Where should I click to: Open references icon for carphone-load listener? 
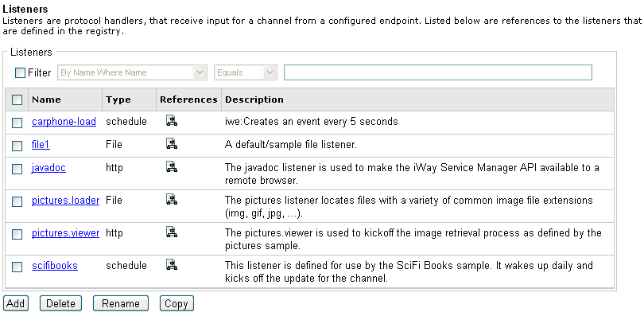pyautogui.click(x=172, y=121)
